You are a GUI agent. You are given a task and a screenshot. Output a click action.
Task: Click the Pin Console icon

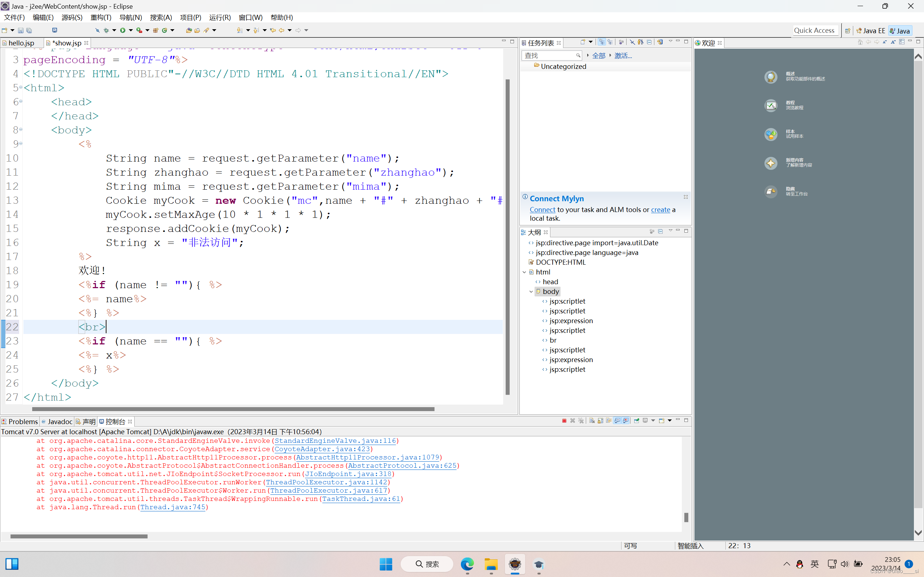(636, 420)
